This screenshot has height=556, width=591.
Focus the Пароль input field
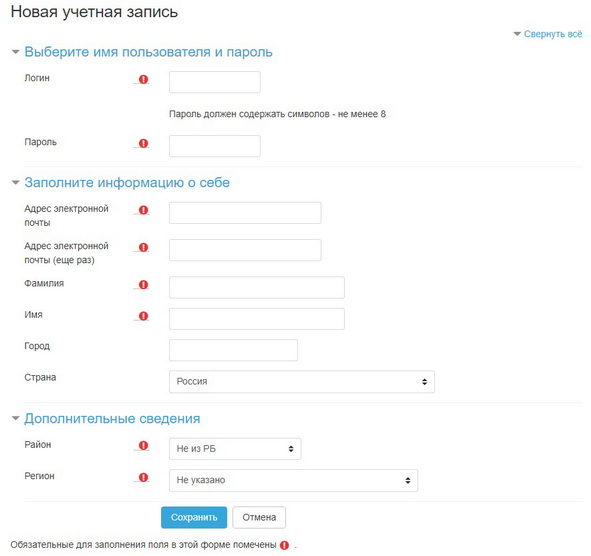(x=214, y=146)
